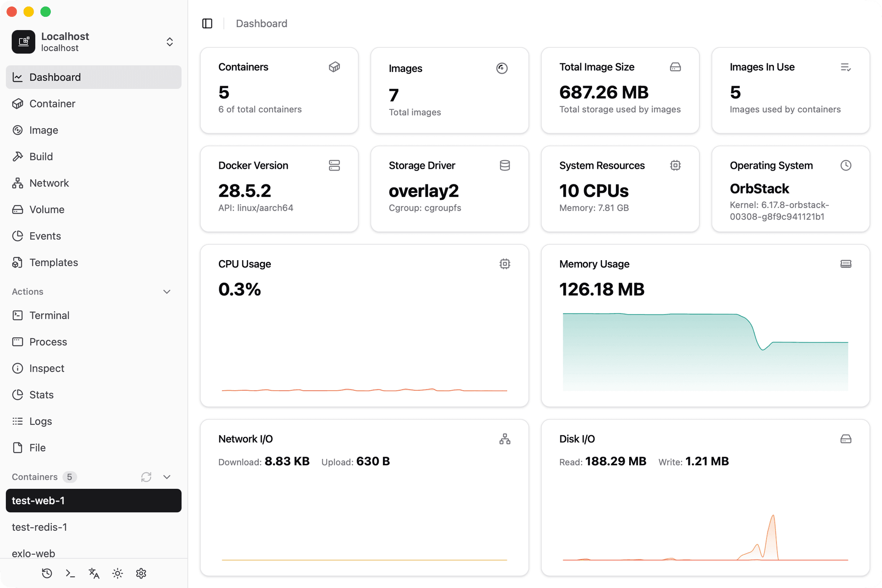Image resolution: width=882 pixels, height=588 pixels.
Task: Switch to the Container section
Action: coord(52,103)
